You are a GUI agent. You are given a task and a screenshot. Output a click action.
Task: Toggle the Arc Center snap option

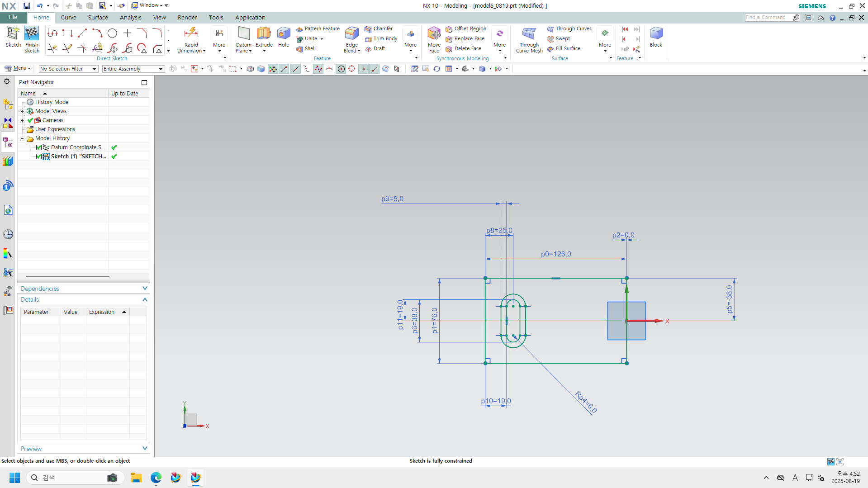[x=341, y=69]
